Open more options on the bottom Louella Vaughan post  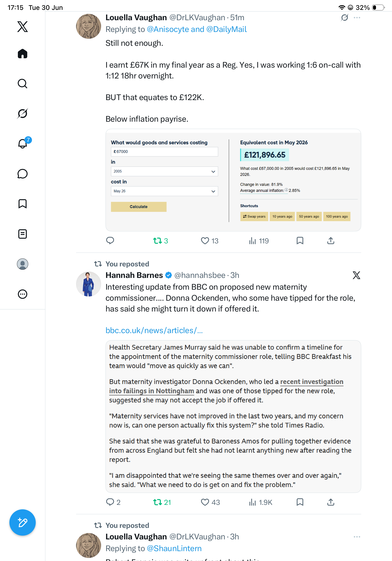357,537
